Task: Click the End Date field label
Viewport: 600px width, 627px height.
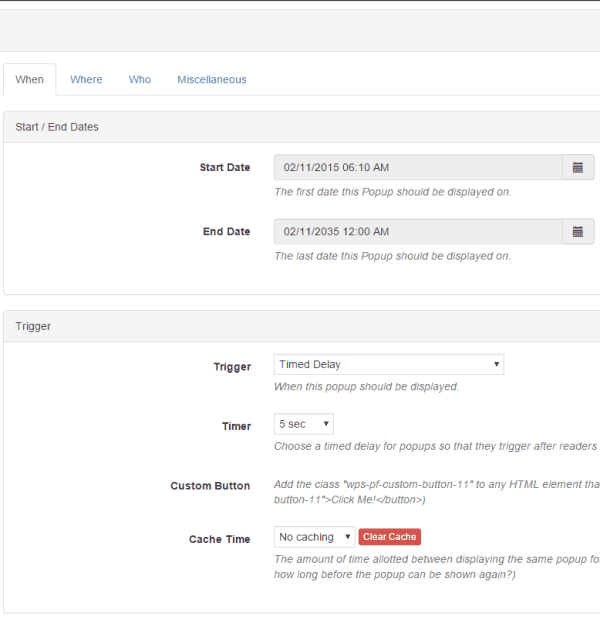Action: 226,232
